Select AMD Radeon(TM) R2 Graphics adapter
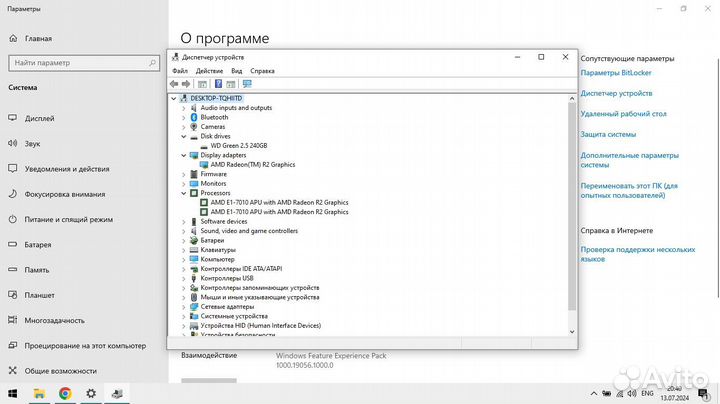Image resolution: width=720 pixels, height=404 pixels. [x=253, y=164]
